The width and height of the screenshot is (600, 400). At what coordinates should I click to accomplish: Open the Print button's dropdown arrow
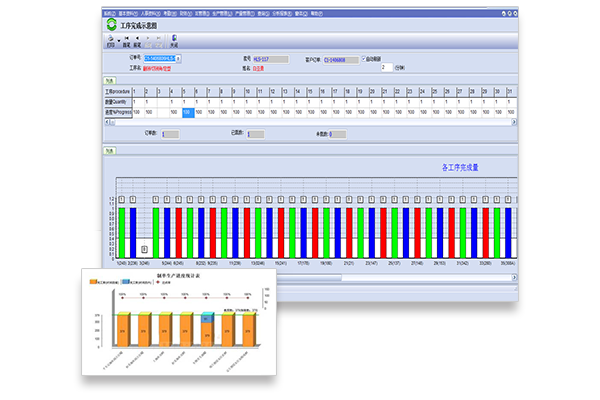click(x=119, y=41)
